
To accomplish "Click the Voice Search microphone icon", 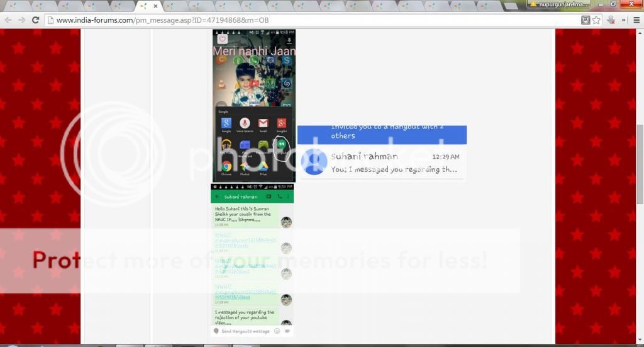I will (x=245, y=123).
